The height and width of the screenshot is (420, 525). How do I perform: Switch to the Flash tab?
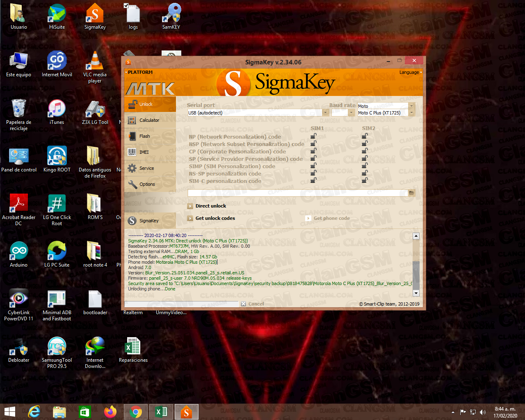[x=150, y=136]
